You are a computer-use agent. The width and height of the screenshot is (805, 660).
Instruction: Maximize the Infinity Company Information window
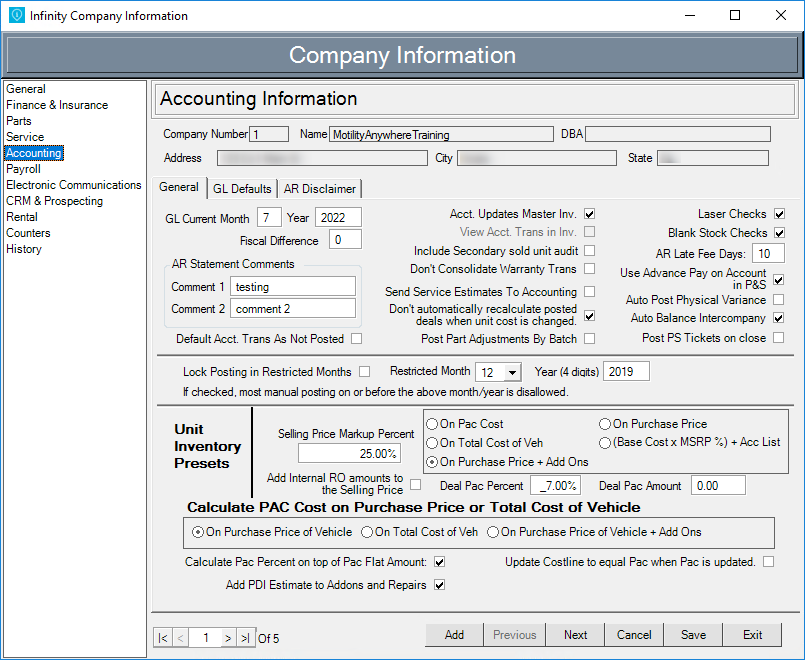click(735, 15)
